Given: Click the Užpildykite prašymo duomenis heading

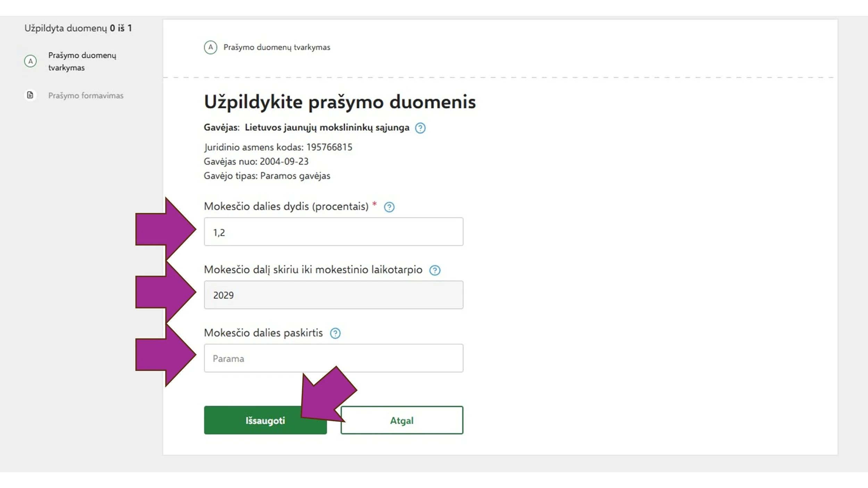Looking at the screenshot, I should [x=340, y=102].
